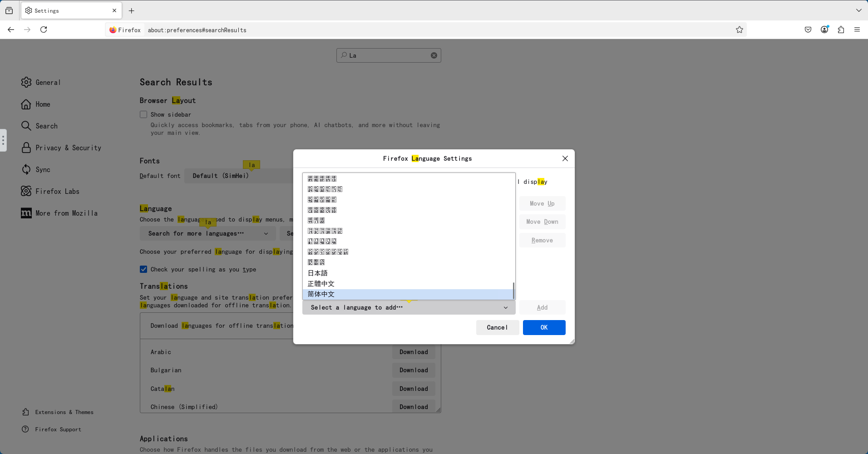The height and width of the screenshot is (454, 868).
Task: Expand Select a language to add dropdown
Action: [409, 307]
